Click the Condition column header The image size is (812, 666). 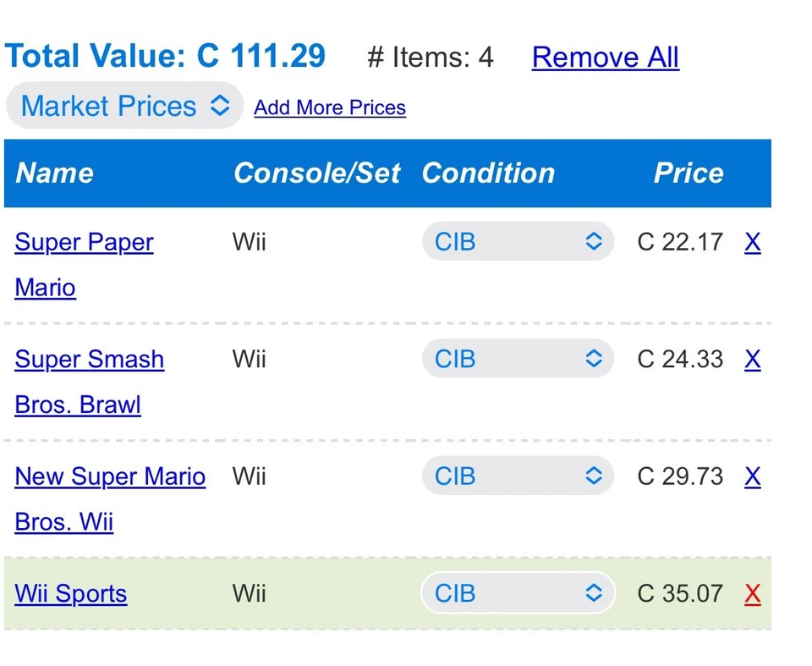point(488,173)
